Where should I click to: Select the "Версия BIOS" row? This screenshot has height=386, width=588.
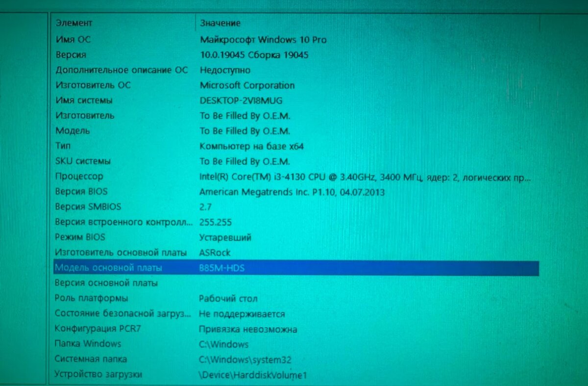coord(81,191)
